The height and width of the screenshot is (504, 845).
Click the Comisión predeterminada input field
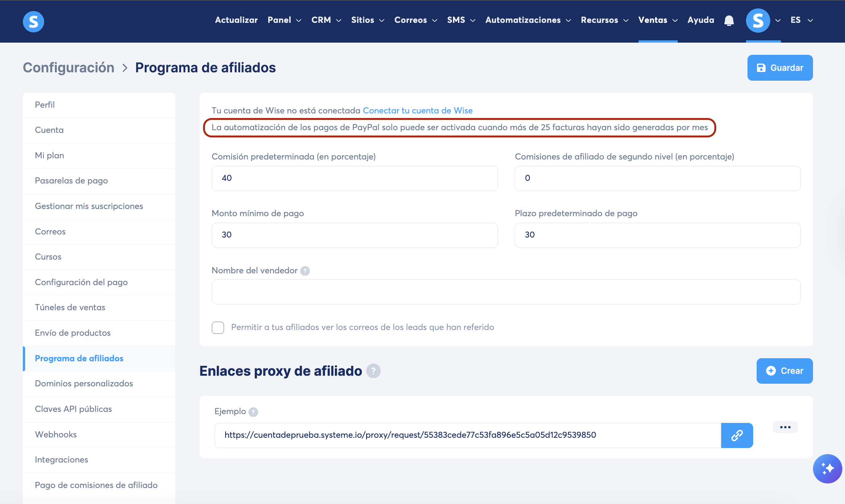(354, 178)
